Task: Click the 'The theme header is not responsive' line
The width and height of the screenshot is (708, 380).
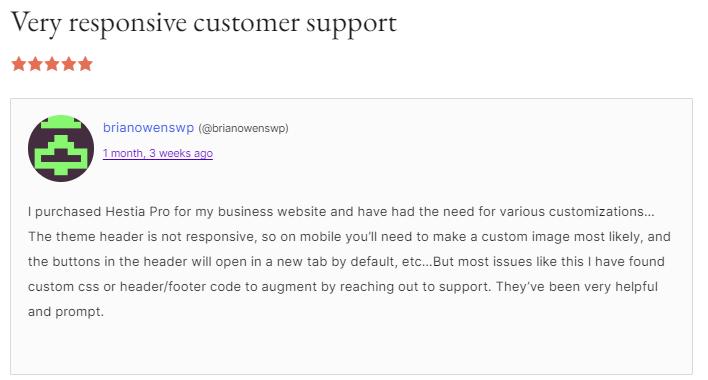Action: click(349, 237)
